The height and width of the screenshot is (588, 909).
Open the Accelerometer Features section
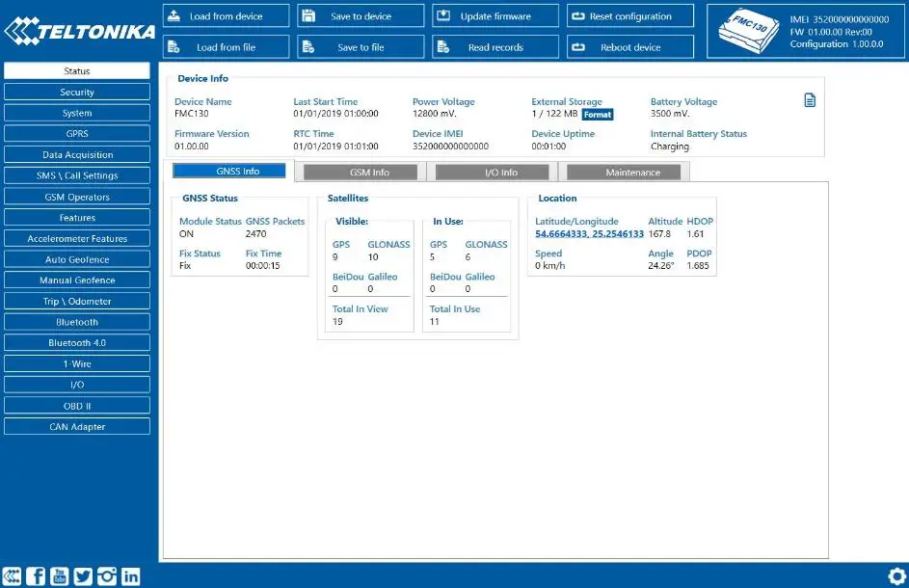[x=77, y=238]
